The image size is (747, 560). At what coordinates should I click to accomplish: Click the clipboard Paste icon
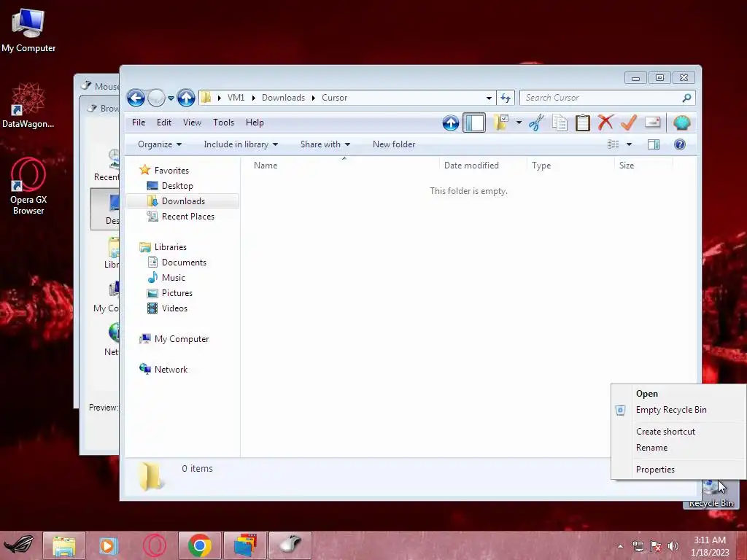click(x=582, y=122)
